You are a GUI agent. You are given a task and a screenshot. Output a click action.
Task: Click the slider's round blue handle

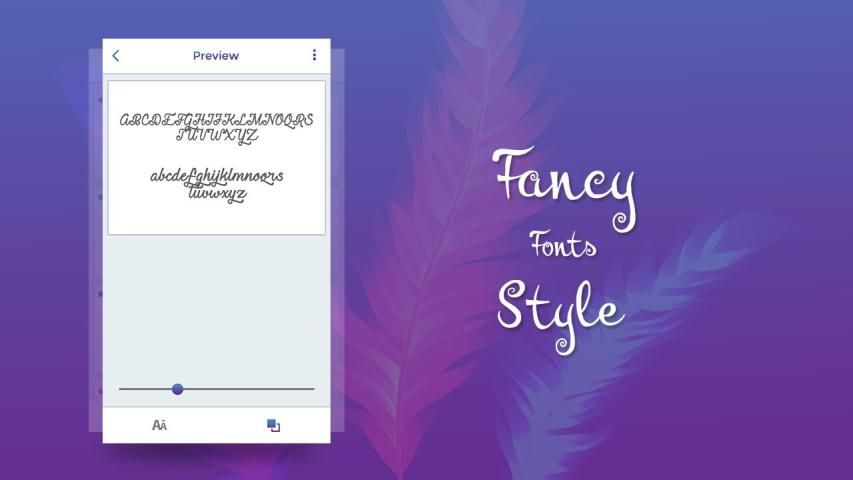pyautogui.click(x=177, y=389)
